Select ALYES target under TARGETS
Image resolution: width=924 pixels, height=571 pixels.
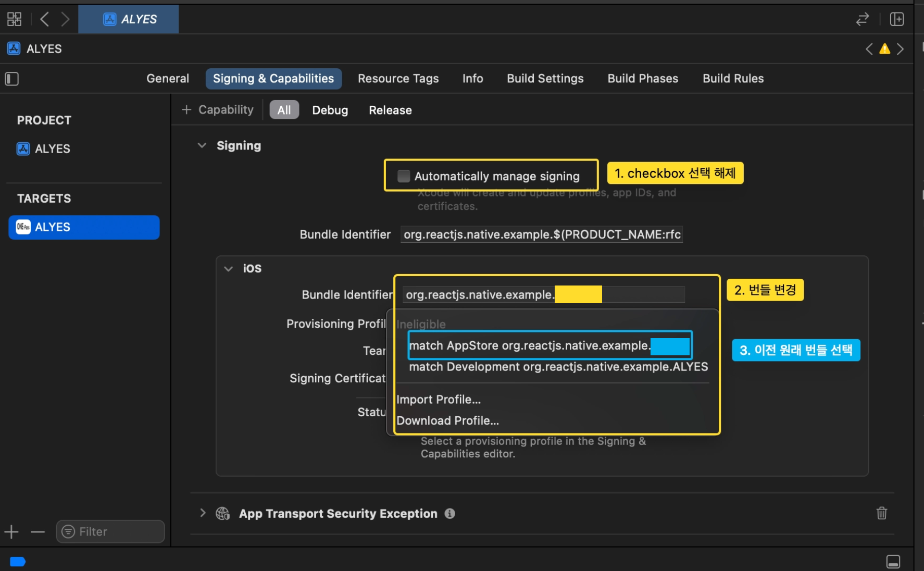pyautogui.click(x=84, y=227)
